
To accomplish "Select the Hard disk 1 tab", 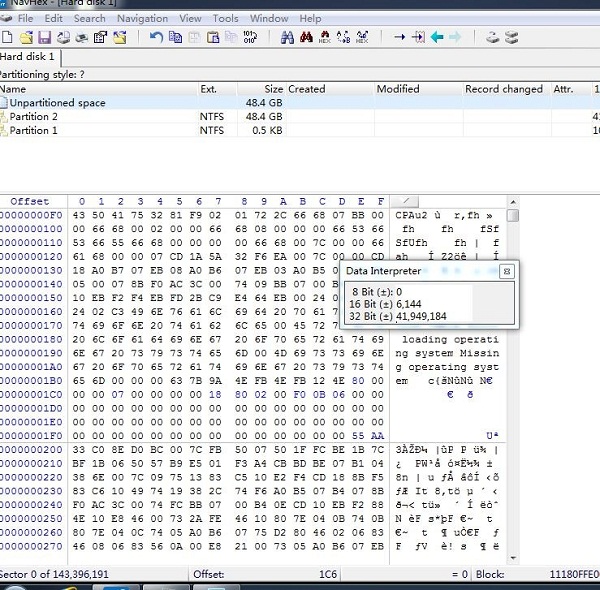I will [29, 57].
